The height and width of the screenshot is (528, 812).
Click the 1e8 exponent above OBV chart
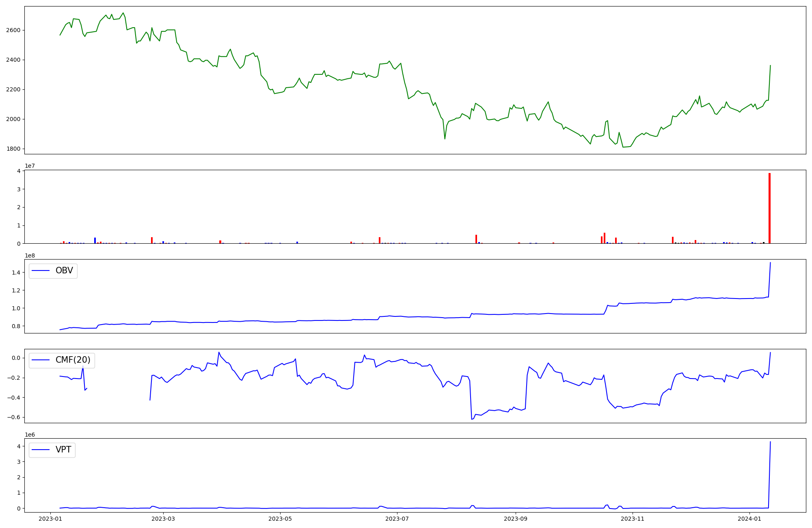pyautogui.click(x=30, y=255)
